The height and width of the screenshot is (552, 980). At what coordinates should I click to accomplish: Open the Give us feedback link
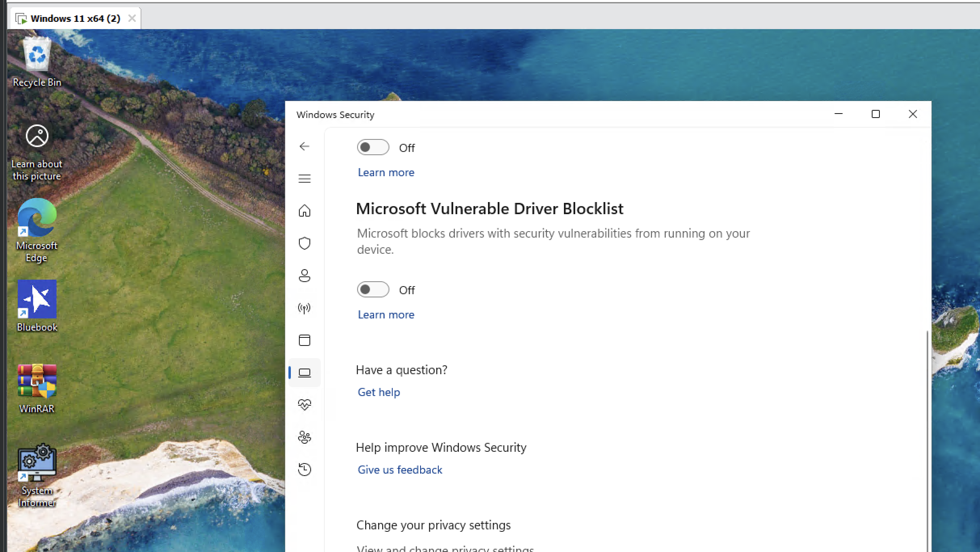[400, 470]
